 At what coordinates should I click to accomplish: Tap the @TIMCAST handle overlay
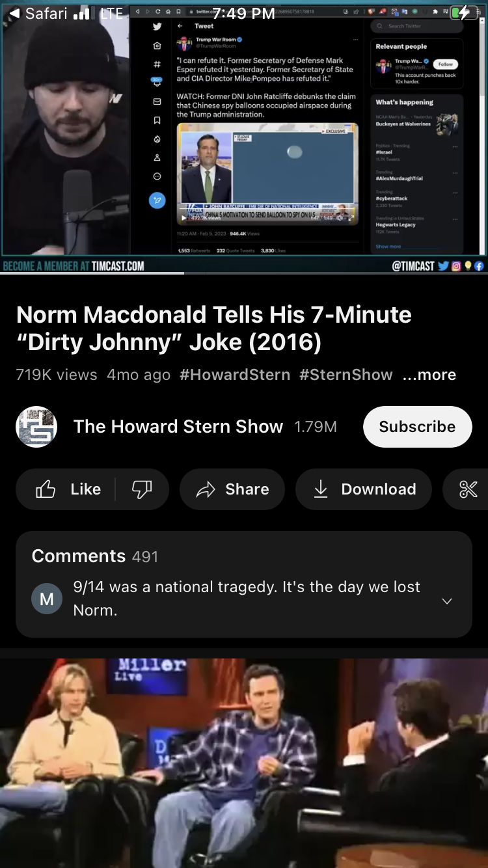[413, 265]
